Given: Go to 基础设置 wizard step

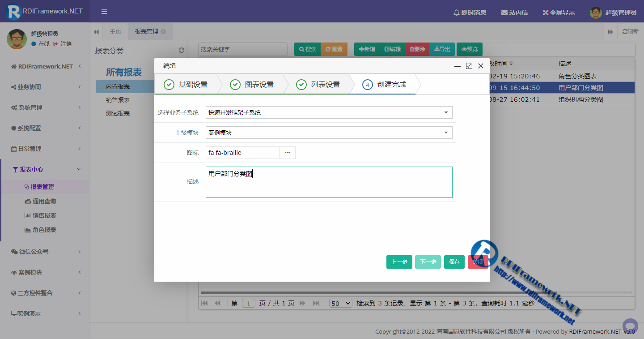Looking at the screenshot, I should point(186,84).
